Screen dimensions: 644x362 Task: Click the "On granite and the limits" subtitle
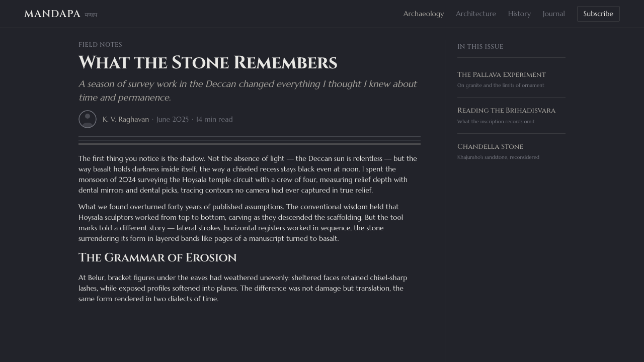pos(501,85)
